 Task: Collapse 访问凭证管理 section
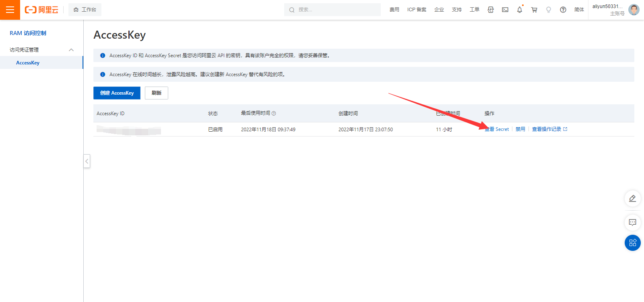[x=41, y=50]
